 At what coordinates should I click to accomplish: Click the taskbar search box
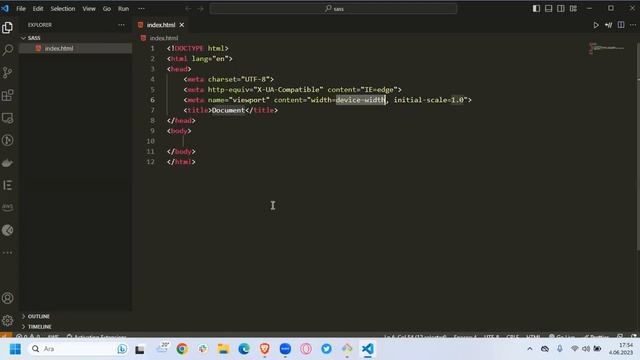(x=78, y=349)
